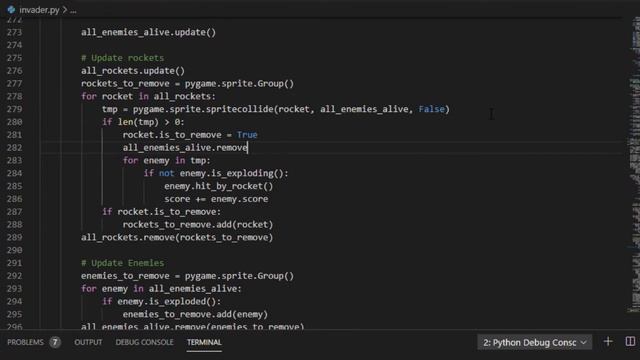The width and height of the screenshot is (640, 360).
Task: Click 'all_enemies_alive.update()' on line 273
Action: 148,32
